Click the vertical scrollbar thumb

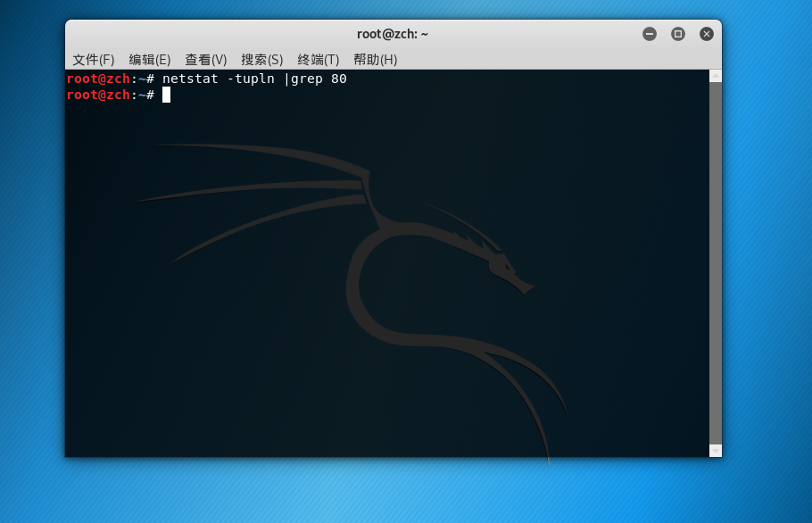(715, 263)
